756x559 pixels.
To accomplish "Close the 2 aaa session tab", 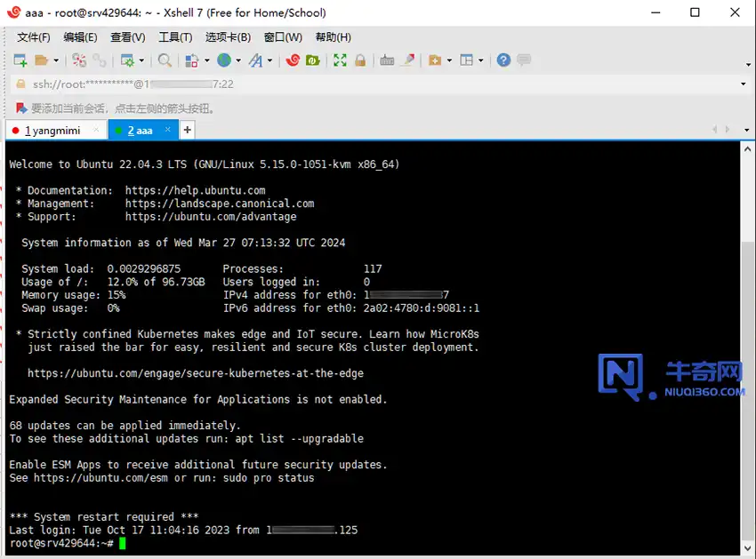I will (169, 131).
